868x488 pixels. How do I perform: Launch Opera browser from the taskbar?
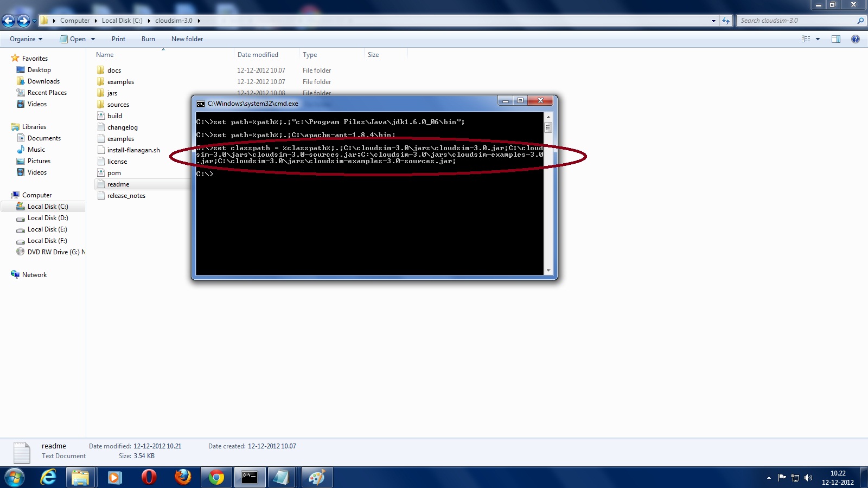(x=148, y=478)
